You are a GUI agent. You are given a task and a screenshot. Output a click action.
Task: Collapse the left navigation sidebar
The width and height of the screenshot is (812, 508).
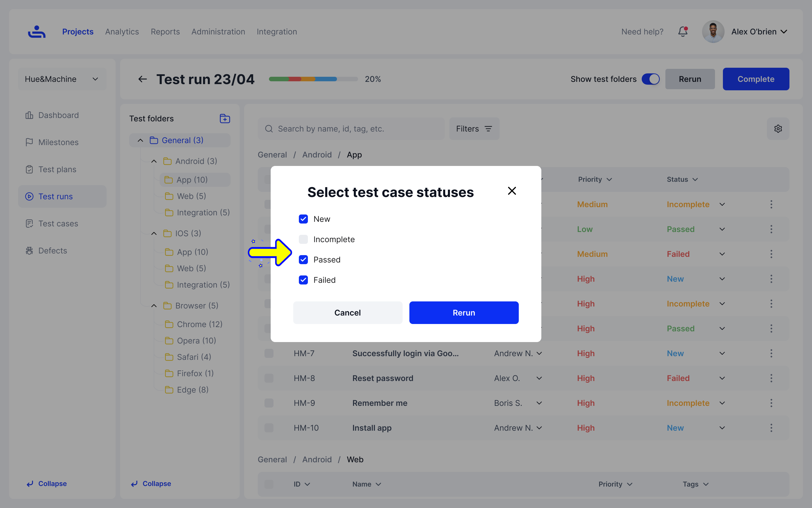click(47, 483)
